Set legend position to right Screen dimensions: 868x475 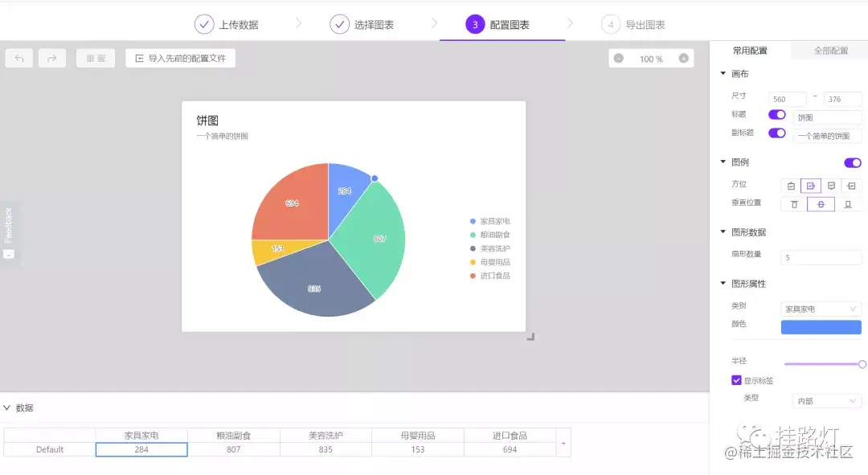[811, 186]
